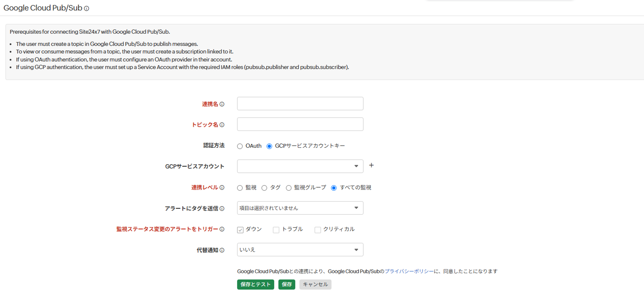
Task: Click info icon next to 監視ステータス変更のアラートをトリガー
Action: tap(222, 229)
